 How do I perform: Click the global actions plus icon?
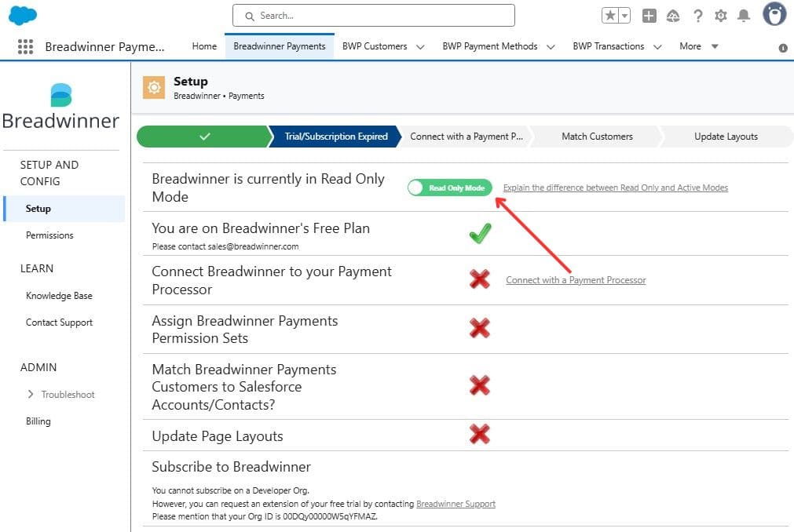[x=649, y=16]
